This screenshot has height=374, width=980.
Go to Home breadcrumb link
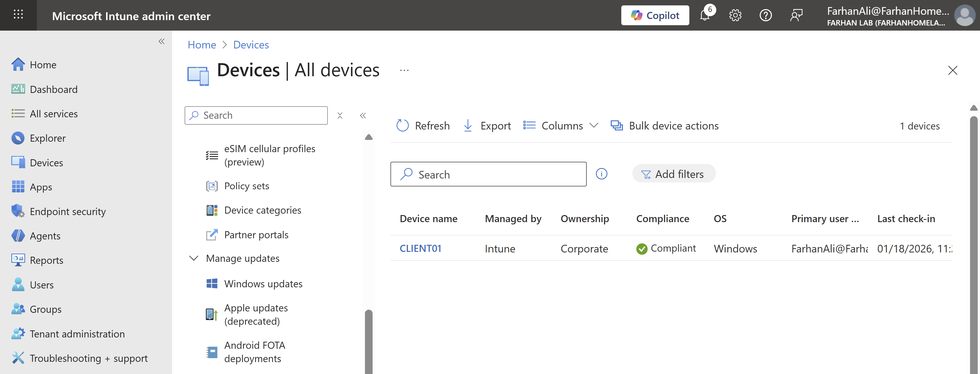pos(202,45)
